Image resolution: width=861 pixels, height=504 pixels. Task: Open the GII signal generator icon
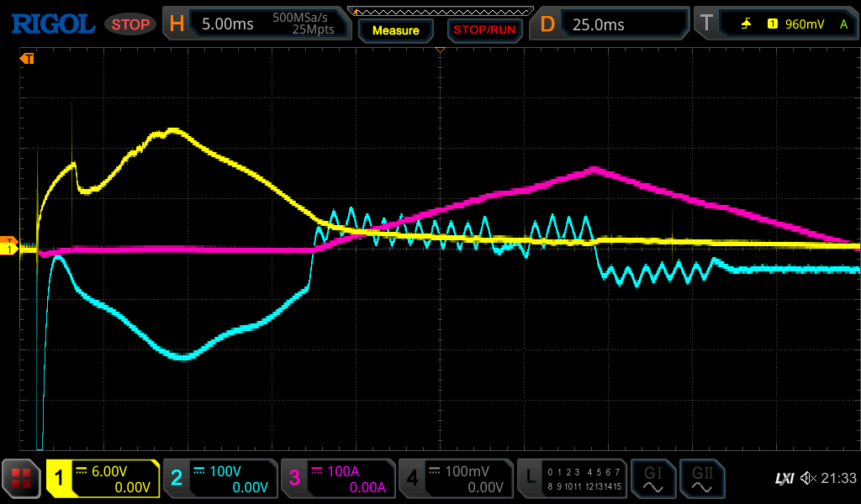[x=702, y=479]
